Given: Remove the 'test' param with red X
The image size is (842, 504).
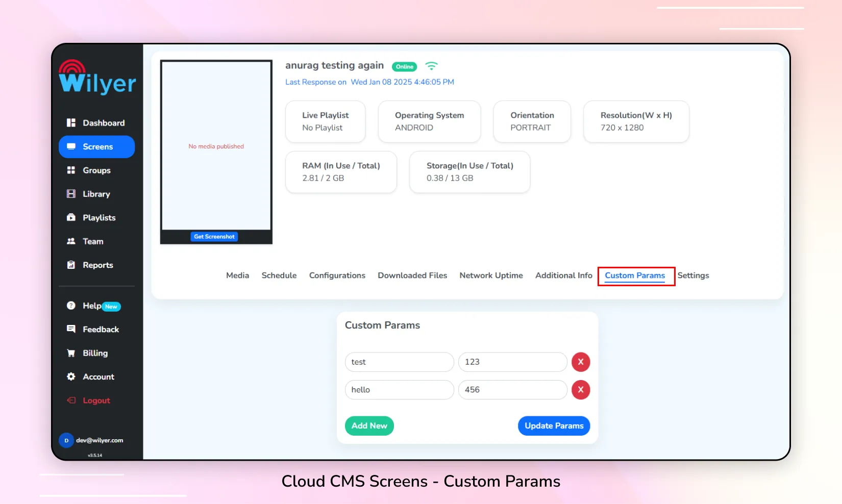Looking at the screenshot, I should point(581,362).
